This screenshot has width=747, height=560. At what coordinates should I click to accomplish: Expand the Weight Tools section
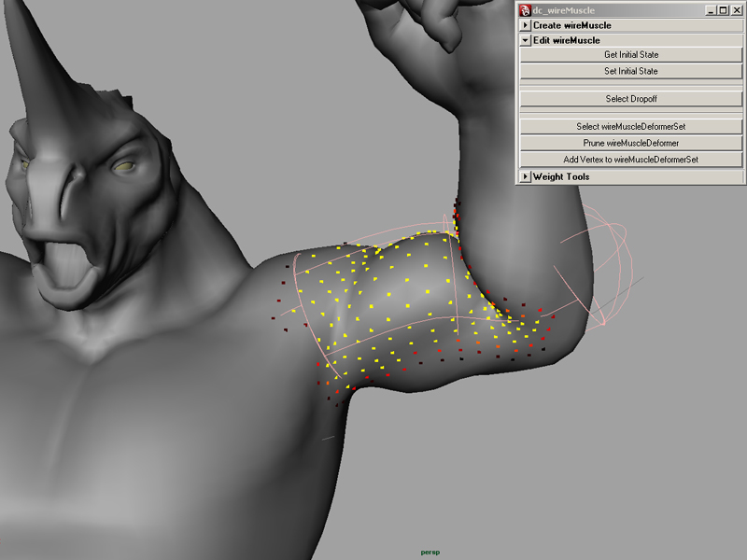click(x=525, y=176)
